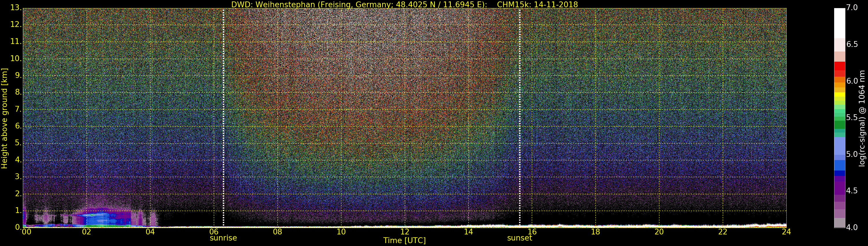
Task: Click the 4.5 value label on the colorbar
Action: [852, 191]
